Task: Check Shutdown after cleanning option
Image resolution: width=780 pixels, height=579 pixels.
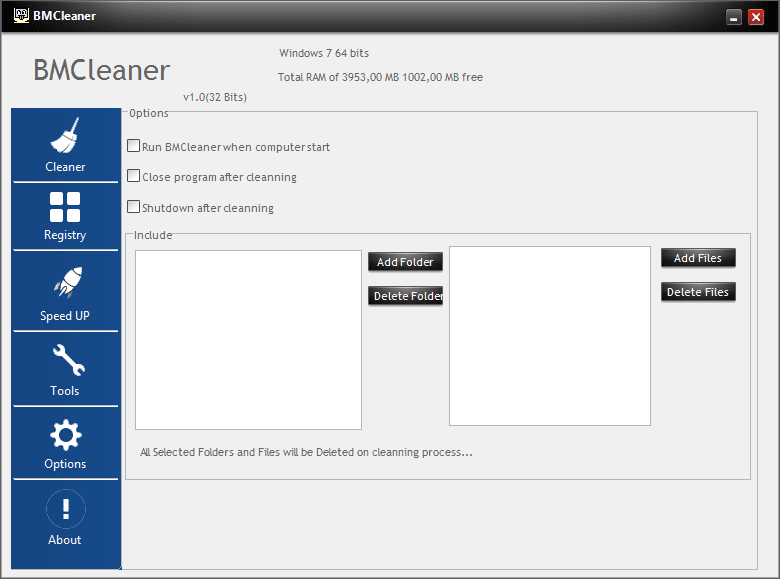Action: [x=133, y=206]
